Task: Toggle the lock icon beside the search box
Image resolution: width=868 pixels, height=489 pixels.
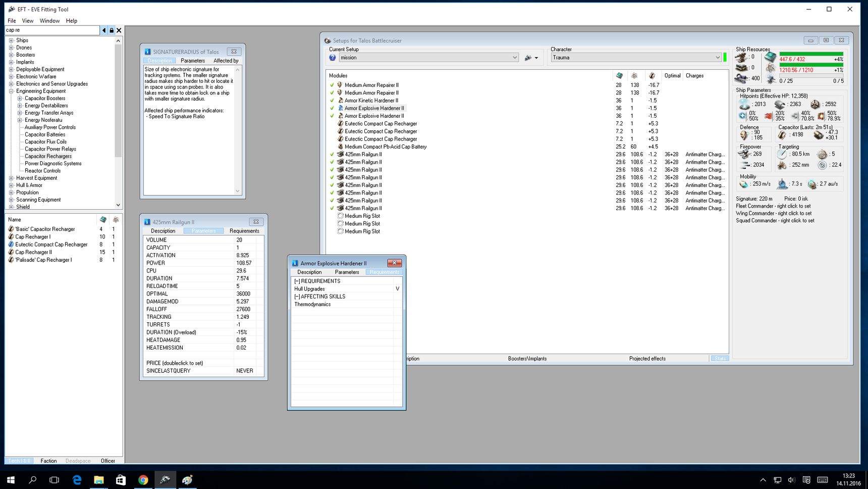Action: click(x=112, y=30)
